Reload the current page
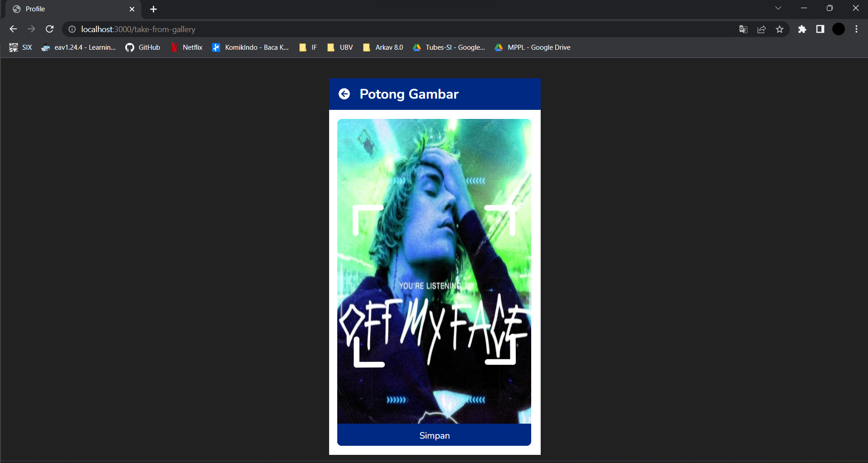868x463 pixels. [x=50, y=29]
